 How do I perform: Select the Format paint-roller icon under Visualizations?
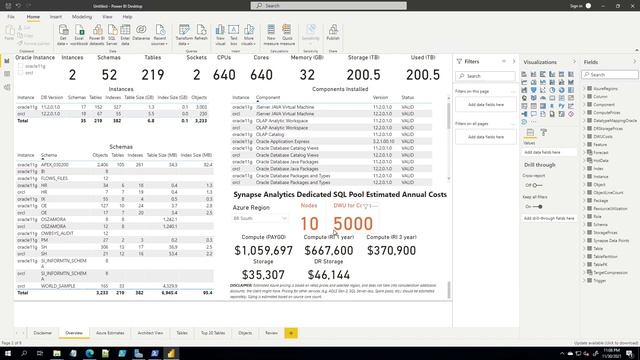pyautogui.click(x=544, y=132)
